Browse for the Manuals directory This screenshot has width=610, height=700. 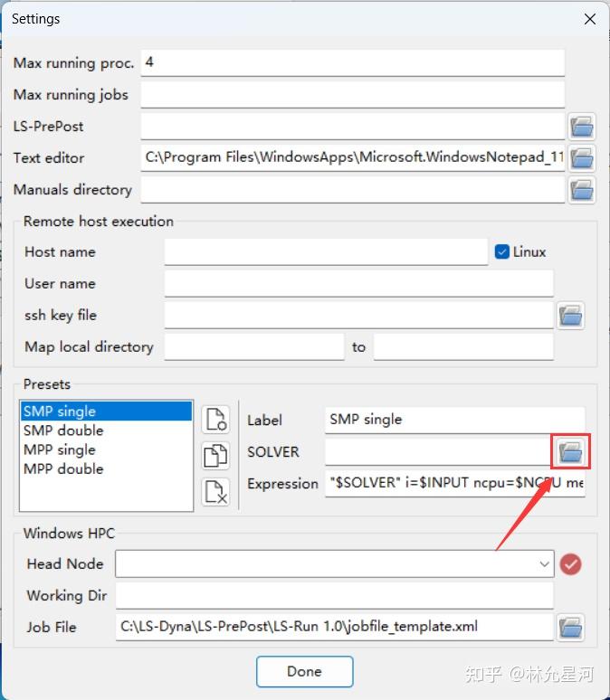[581, 190]
